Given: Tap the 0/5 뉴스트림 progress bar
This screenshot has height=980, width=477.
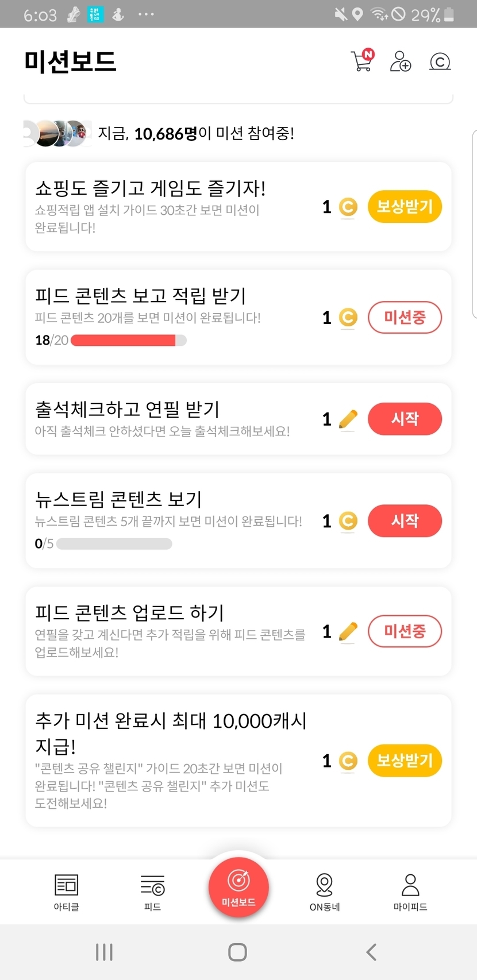Looking at the screenshot, I should [x=114, y=544].
